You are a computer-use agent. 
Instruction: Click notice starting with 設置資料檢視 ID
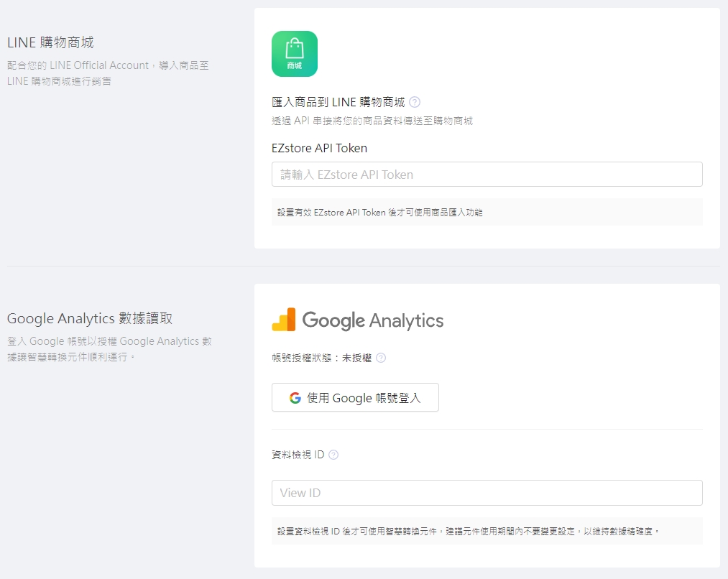pos(487,531)
